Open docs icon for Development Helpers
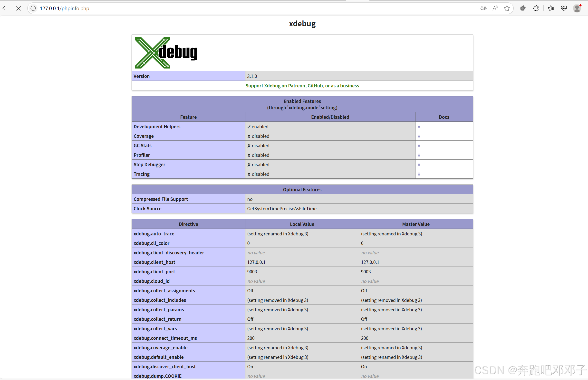 419,127
